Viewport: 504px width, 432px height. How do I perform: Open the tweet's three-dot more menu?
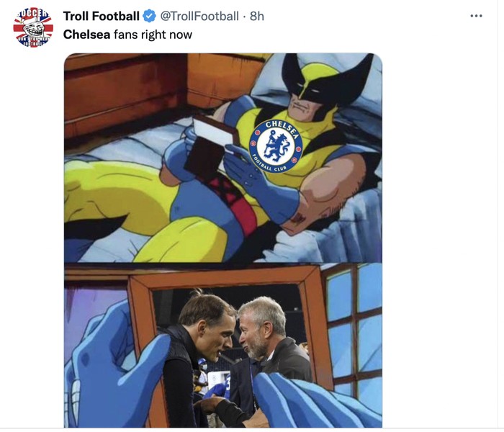tap(476, 16)
